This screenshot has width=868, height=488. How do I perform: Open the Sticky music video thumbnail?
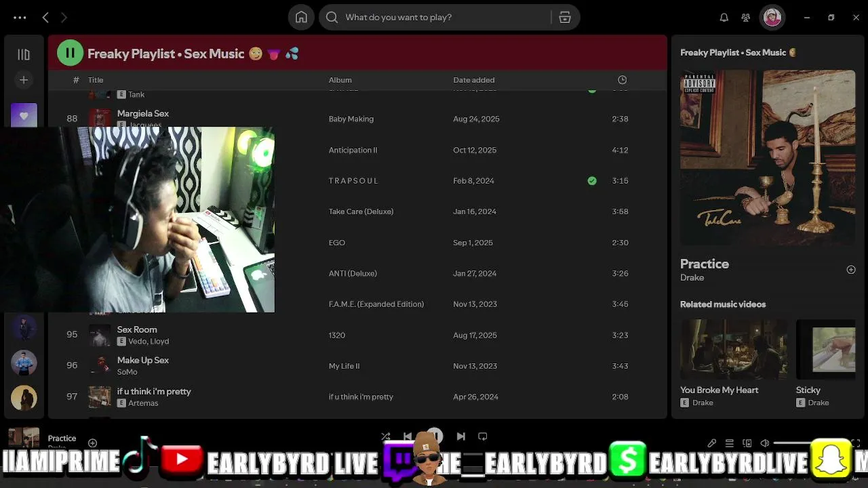pos(826,350)
